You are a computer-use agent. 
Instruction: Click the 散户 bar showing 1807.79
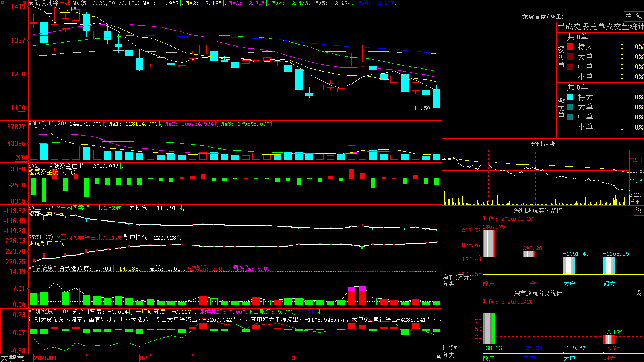(488, 243)
